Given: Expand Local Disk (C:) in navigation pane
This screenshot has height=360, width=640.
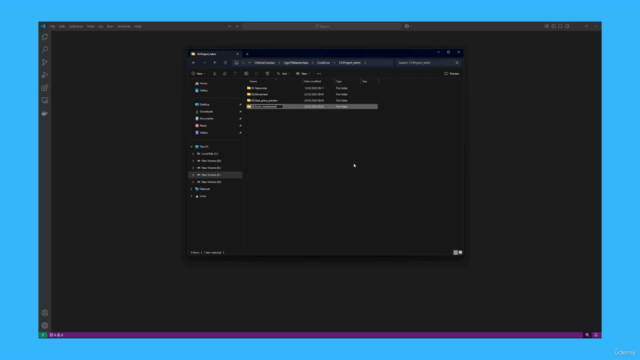Looking at the screenshot, I should pyautogui.click(x=193, y=154).
